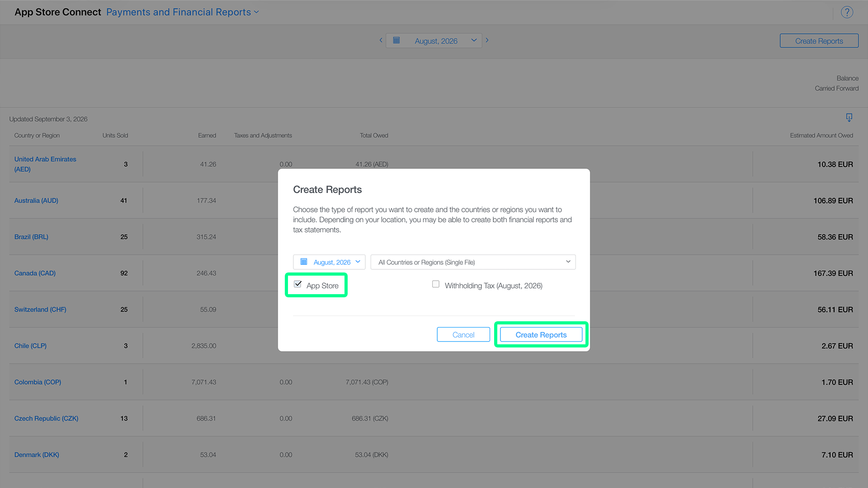Open Brazil (BRL) link
Screen dimensions: 868x488
click(x=31, y=237)
